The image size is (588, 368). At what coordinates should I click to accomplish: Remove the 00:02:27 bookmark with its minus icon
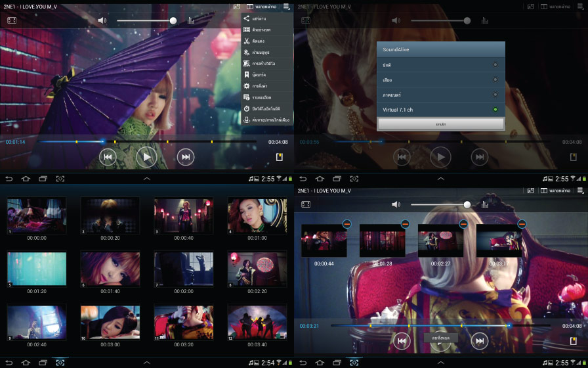(x=463, y=224)
